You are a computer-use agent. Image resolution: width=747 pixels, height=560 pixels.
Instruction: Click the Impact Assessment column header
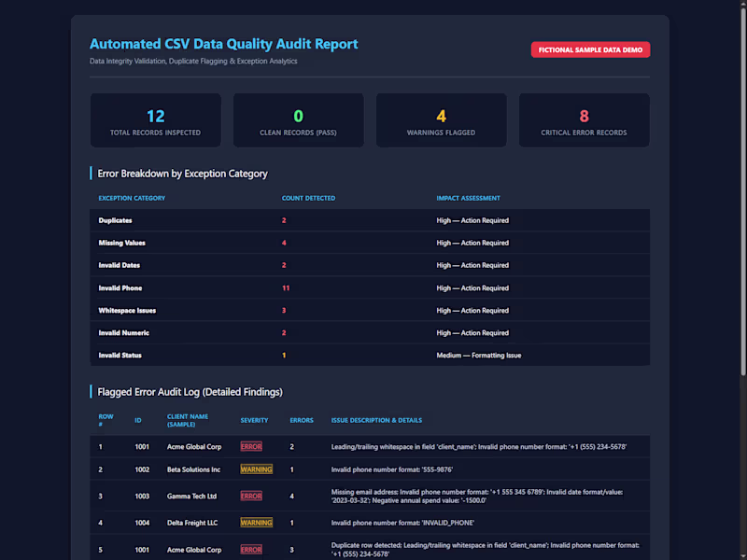(x=469, y=198)
